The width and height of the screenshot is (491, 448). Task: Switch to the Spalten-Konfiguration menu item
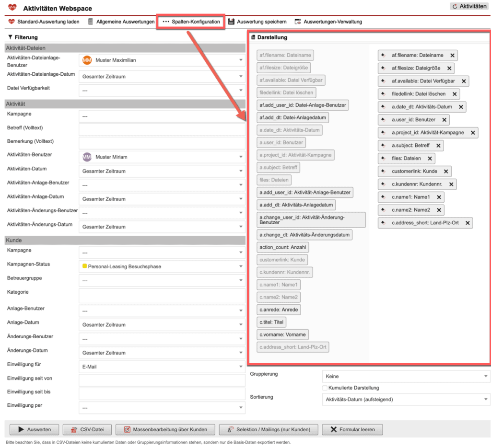pyautogui.click(x=191, y=21)
